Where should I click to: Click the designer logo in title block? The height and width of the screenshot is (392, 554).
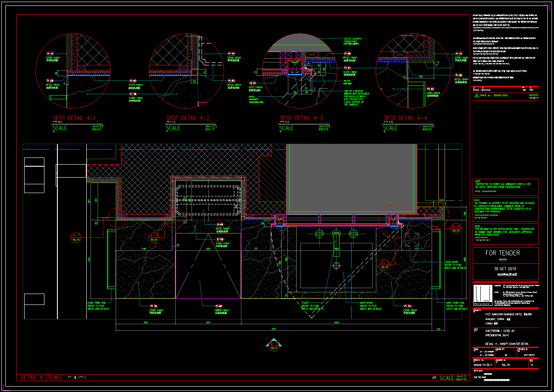coord(483,295)
